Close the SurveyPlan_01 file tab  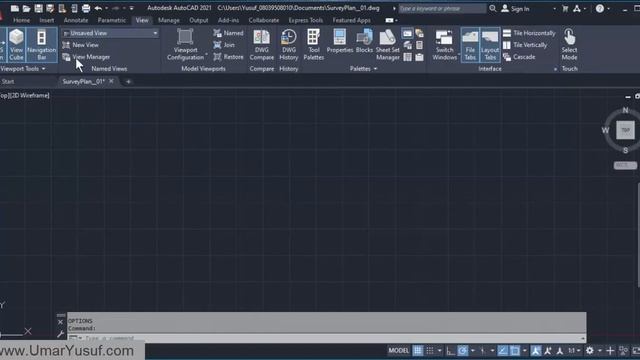coord(111,81)
